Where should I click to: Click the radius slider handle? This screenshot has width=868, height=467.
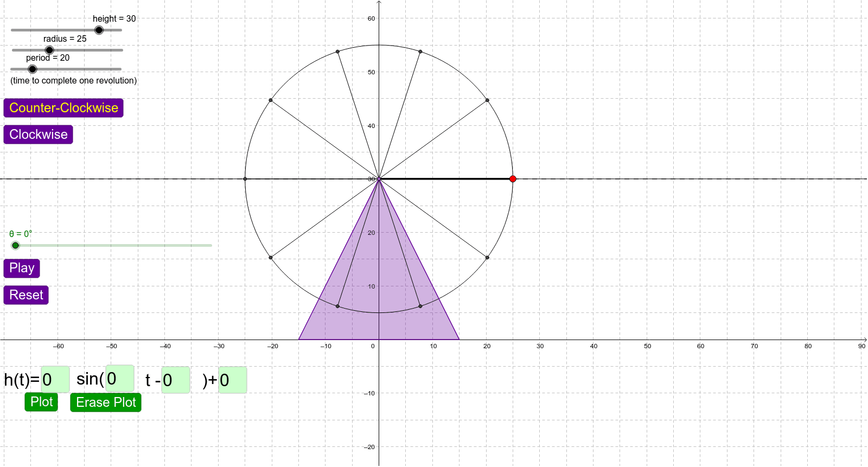click(49, 50)
